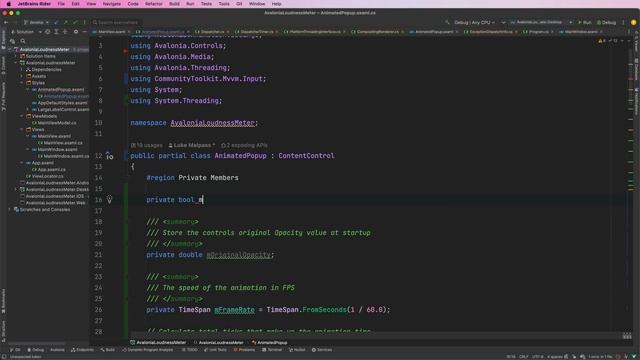
Task: Click the lightbulb quick-fix icon on line 16
Action: click(109, 199)
